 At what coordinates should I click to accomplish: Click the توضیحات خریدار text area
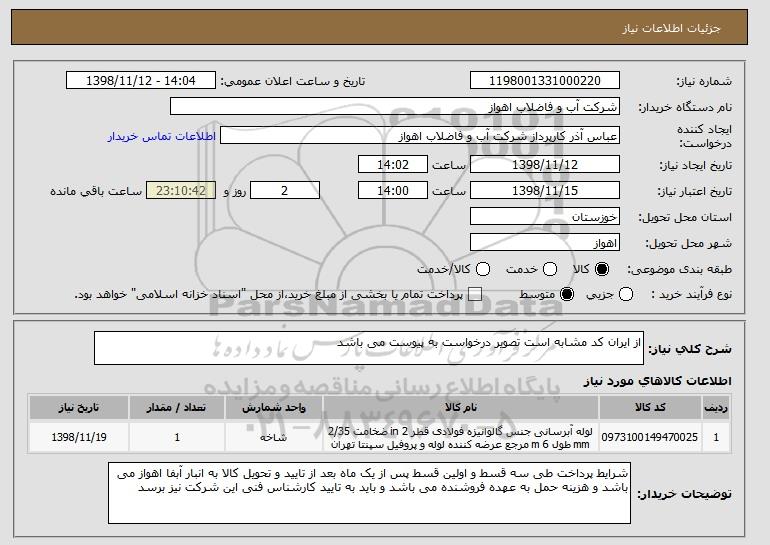(369, 491)
